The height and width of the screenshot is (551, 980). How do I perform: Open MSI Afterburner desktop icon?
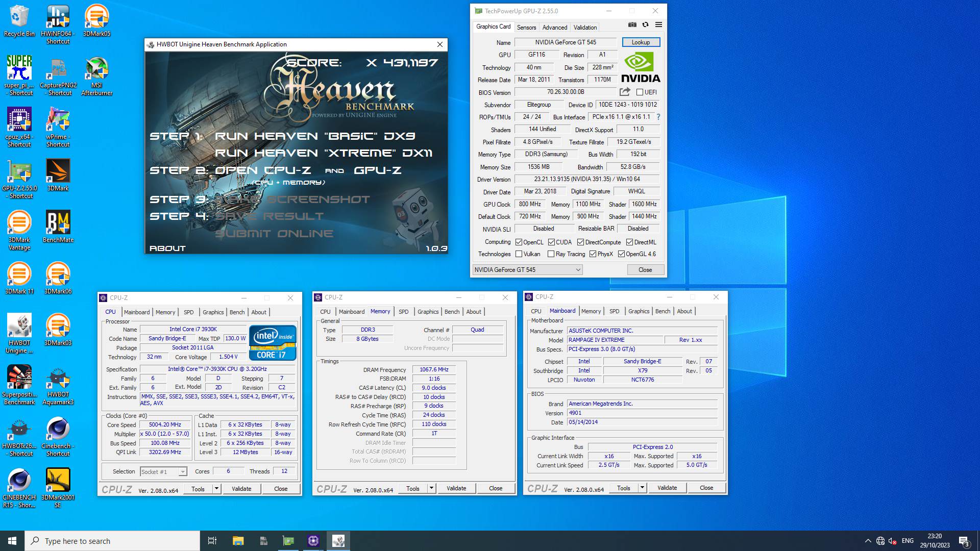[x=96, y=76]
